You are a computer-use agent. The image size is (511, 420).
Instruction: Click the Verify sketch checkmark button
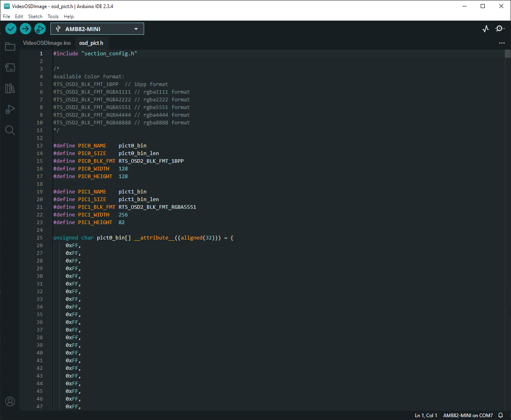(x=11, y=29)
